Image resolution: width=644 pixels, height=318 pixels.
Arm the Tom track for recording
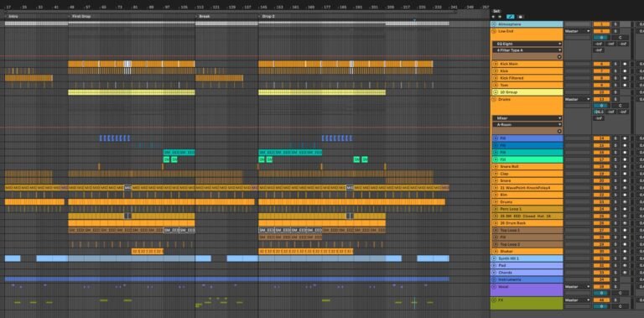click(x=625, y=85)
